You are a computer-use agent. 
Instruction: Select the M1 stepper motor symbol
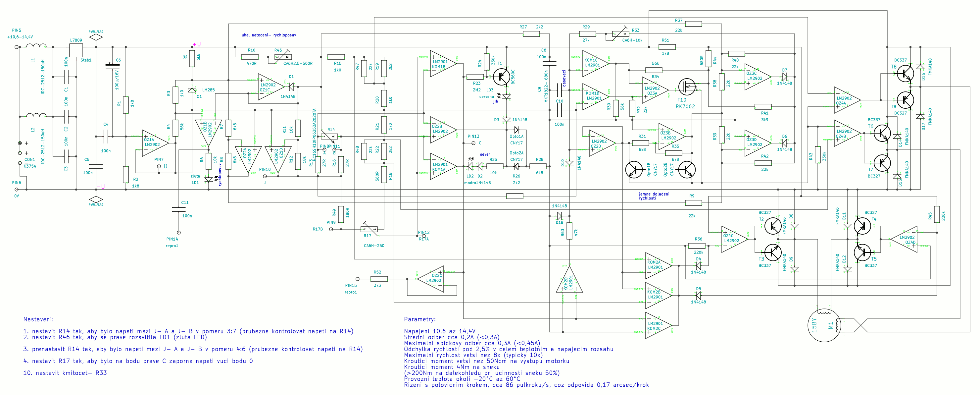824,326
